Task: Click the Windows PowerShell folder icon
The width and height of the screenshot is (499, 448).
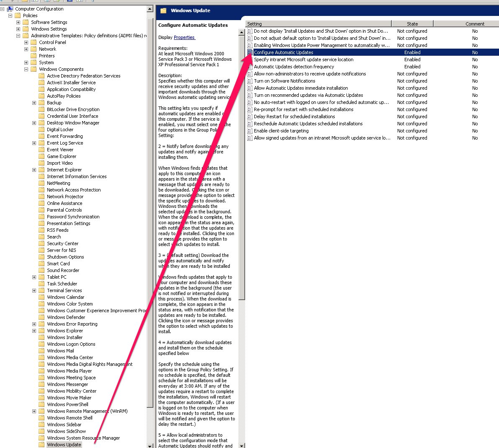Action: 42,405
